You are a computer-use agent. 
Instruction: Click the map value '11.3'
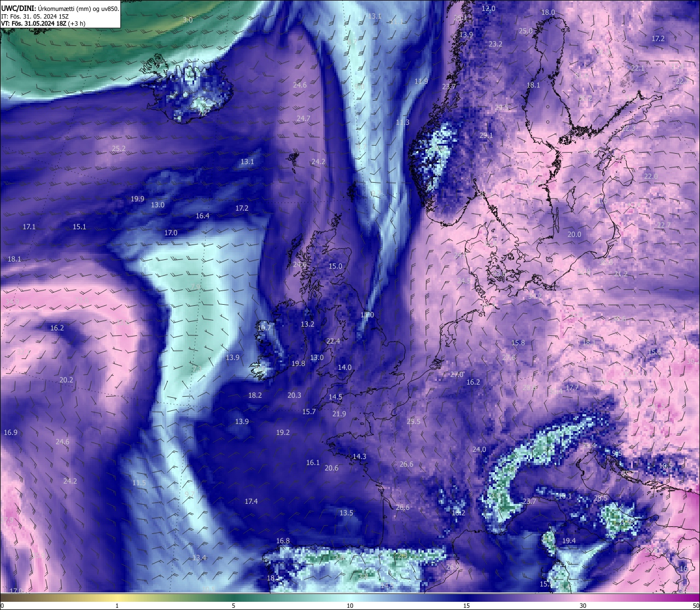402,122
